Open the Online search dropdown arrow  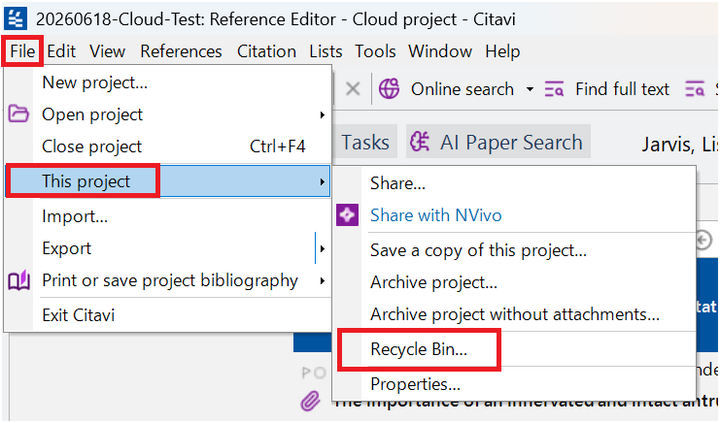pyautogui.click(x=530, y=89)
